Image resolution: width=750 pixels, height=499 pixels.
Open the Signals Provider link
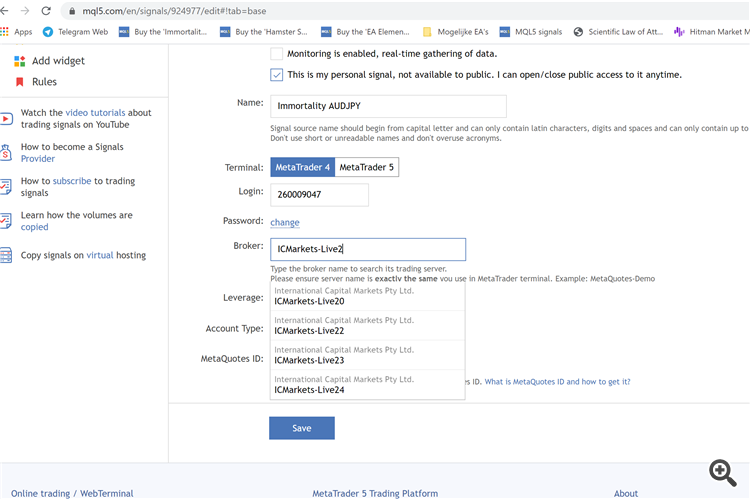point(38,159)
